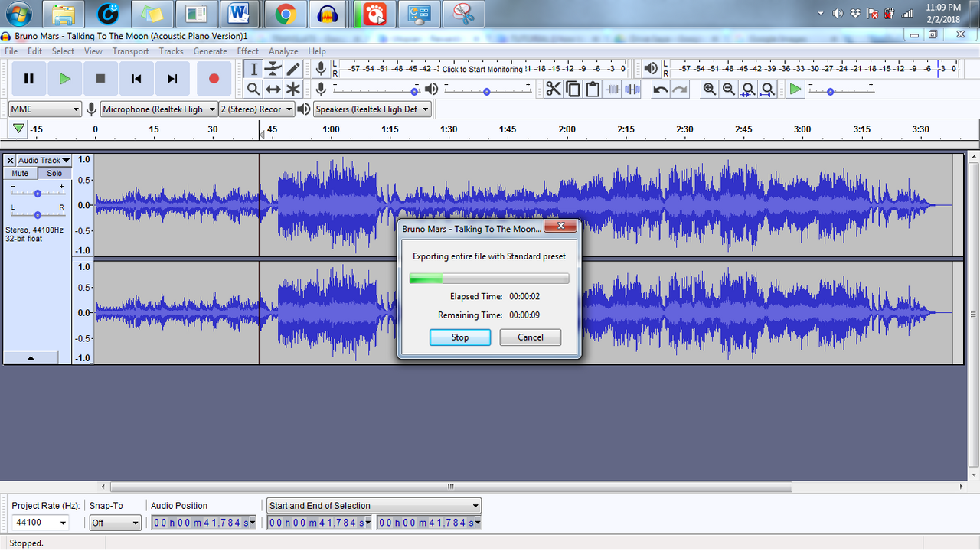Open the Generate menu

pyautogui.click(x=210, y=51)
